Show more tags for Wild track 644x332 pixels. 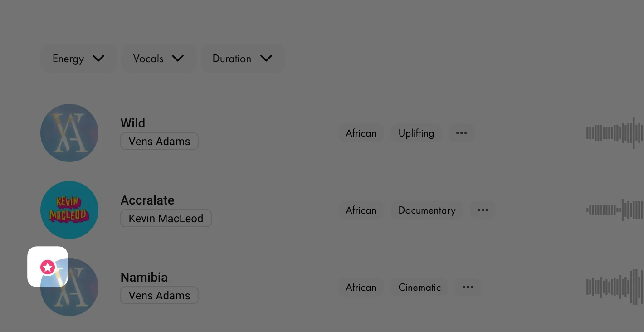462,133
